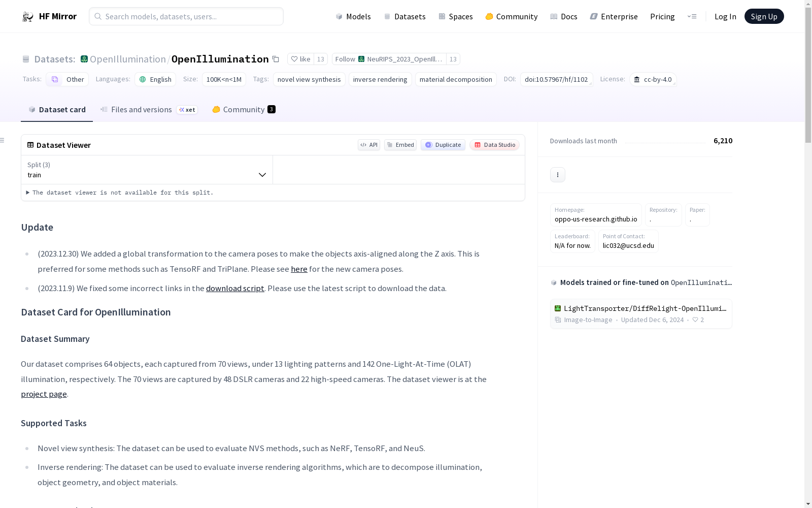Click the English language tag
The height and width of the screenshot is (508, 812).
(x=155, y=79)
